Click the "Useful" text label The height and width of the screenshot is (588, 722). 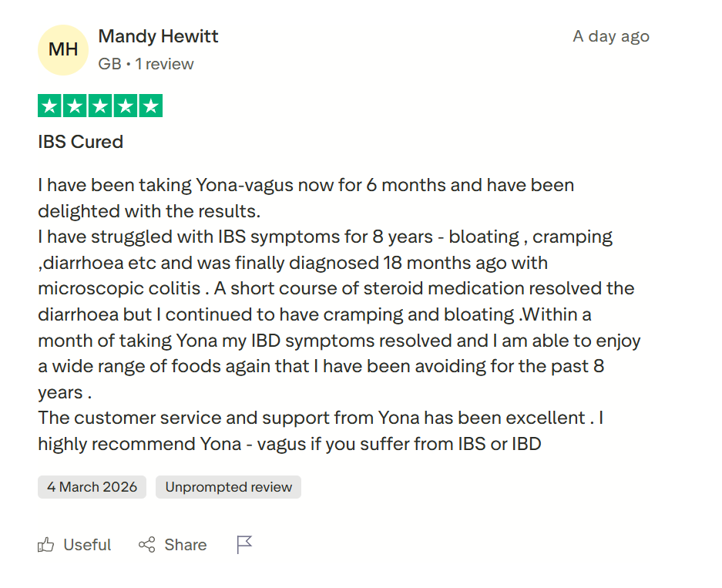coord(87,546)
